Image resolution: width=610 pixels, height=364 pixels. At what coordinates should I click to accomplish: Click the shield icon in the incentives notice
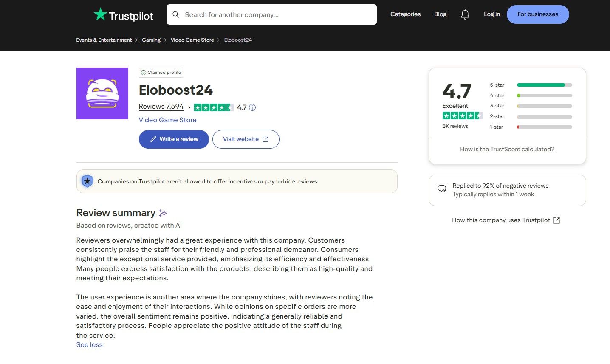pyautogui.click(x=87, y=181)
